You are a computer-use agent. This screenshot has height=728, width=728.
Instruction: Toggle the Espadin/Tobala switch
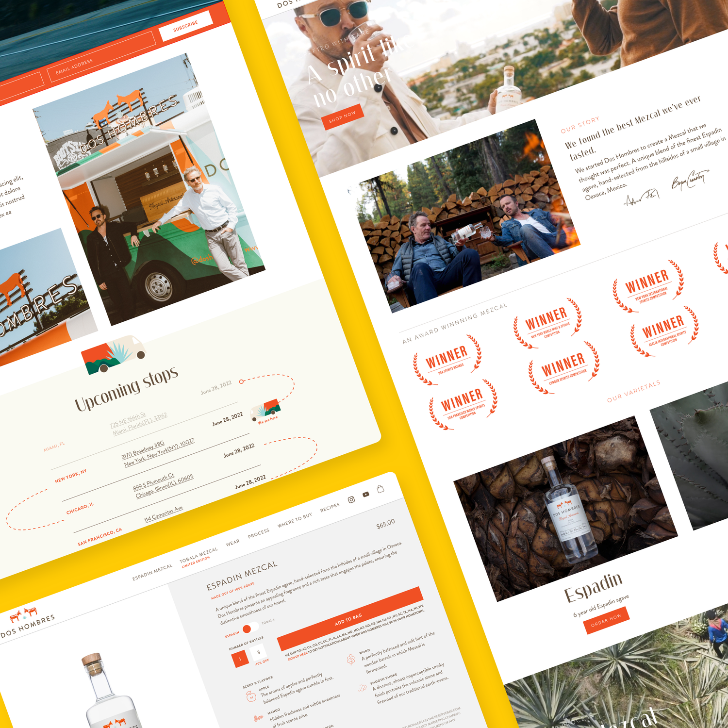pyautogui.click(x=249, y=628)
